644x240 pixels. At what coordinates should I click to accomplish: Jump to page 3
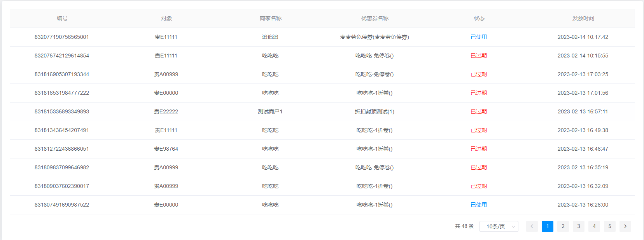(x=578, y=226)
